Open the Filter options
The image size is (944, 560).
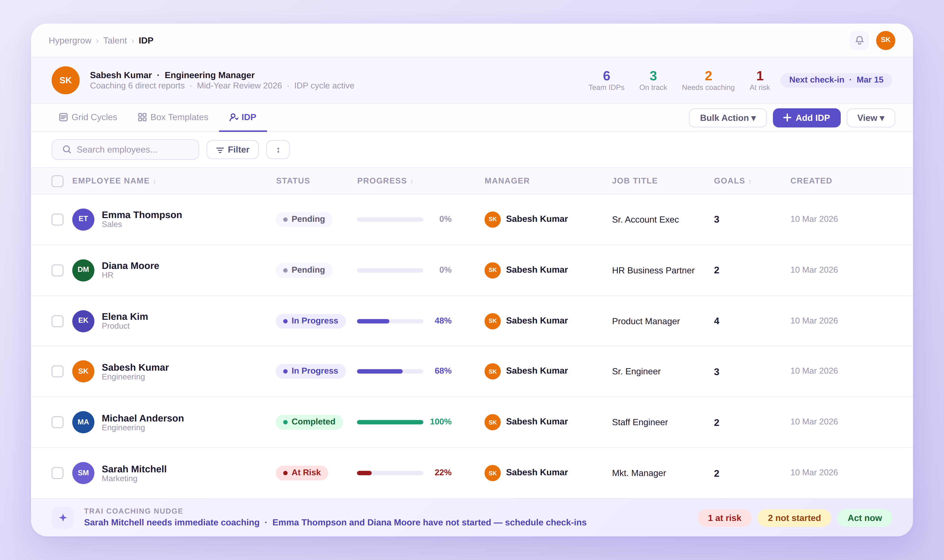pos(233,150)
